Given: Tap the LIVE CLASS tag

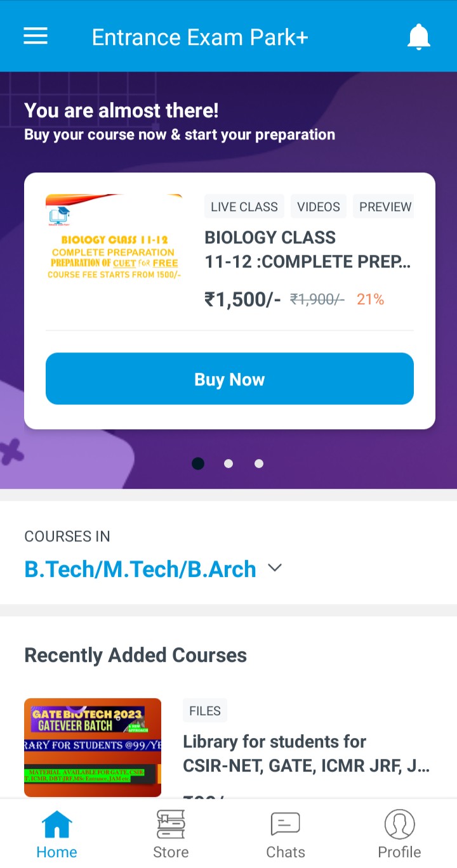Looking at the screenshot, I should pos(244,207).
